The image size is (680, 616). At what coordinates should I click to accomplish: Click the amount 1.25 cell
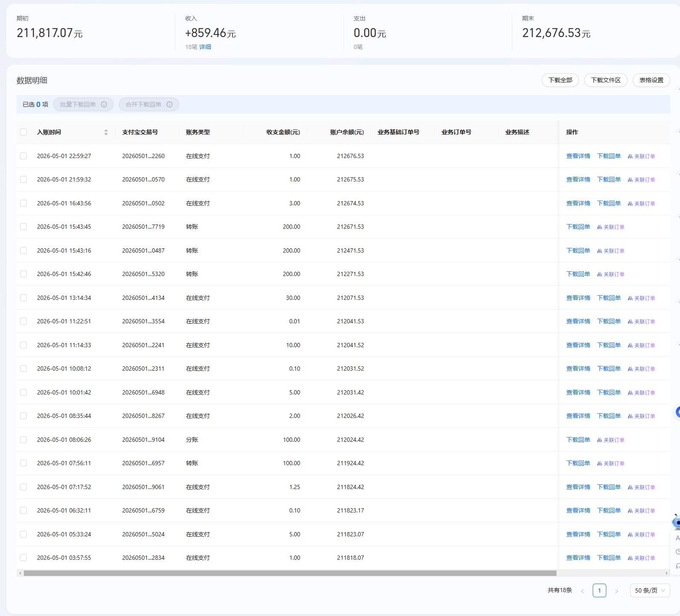295,487
